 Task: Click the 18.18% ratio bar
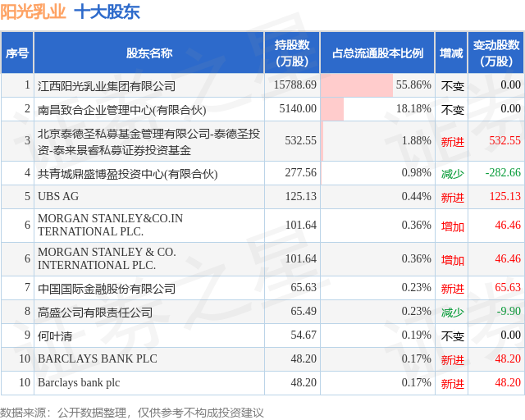[x=332, y=109]
